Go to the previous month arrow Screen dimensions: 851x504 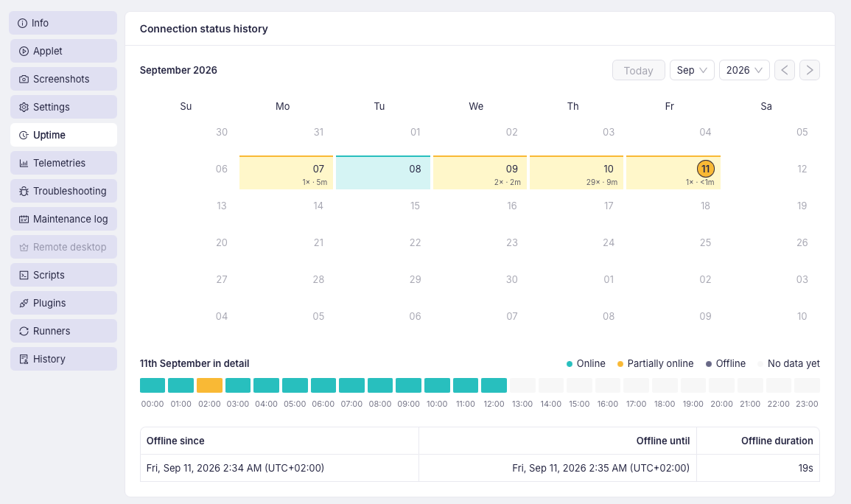pos(785,70)
